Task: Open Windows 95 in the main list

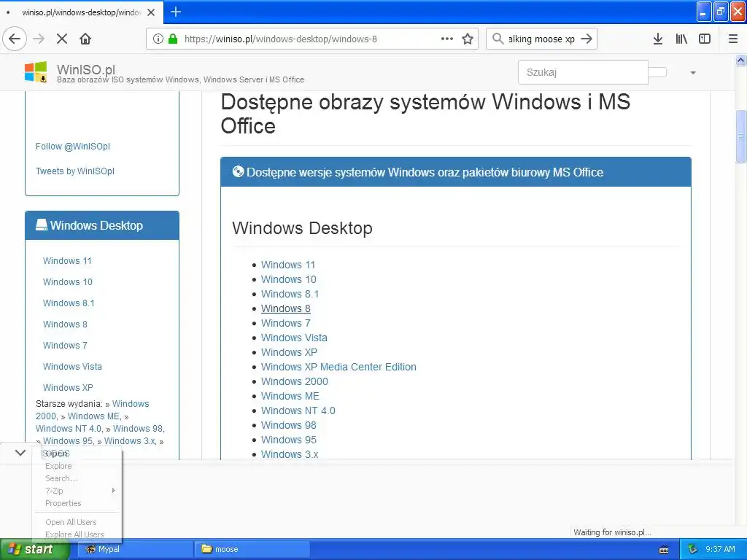Action: tap(289, 440)
